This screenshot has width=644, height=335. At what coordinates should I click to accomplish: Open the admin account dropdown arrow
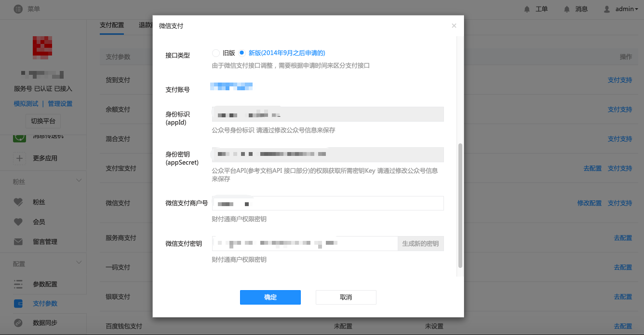click(636, 9)
